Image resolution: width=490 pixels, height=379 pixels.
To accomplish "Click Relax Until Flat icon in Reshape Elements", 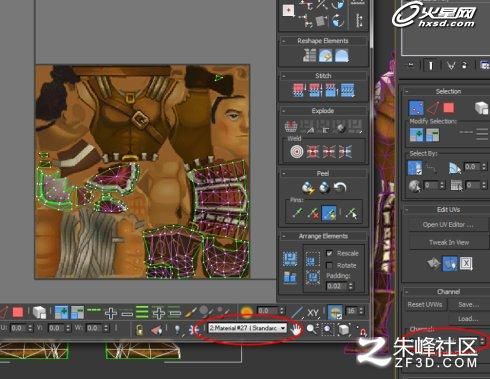I will click(x=325, y=55).
